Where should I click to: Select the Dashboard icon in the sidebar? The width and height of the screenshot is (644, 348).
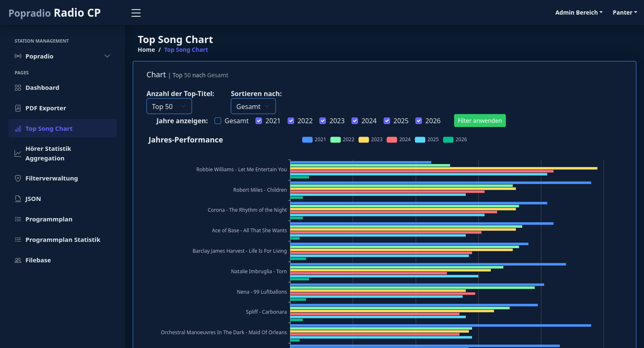click(x=18, y=87)
